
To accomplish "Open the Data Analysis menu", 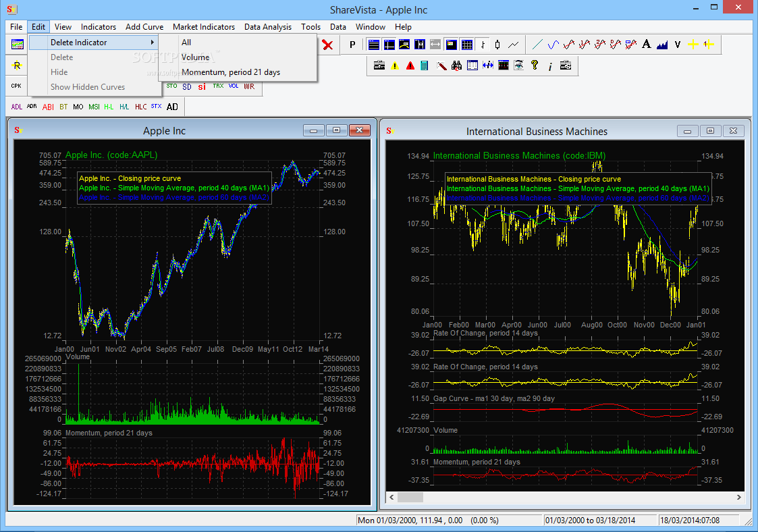I will (268, 27).
